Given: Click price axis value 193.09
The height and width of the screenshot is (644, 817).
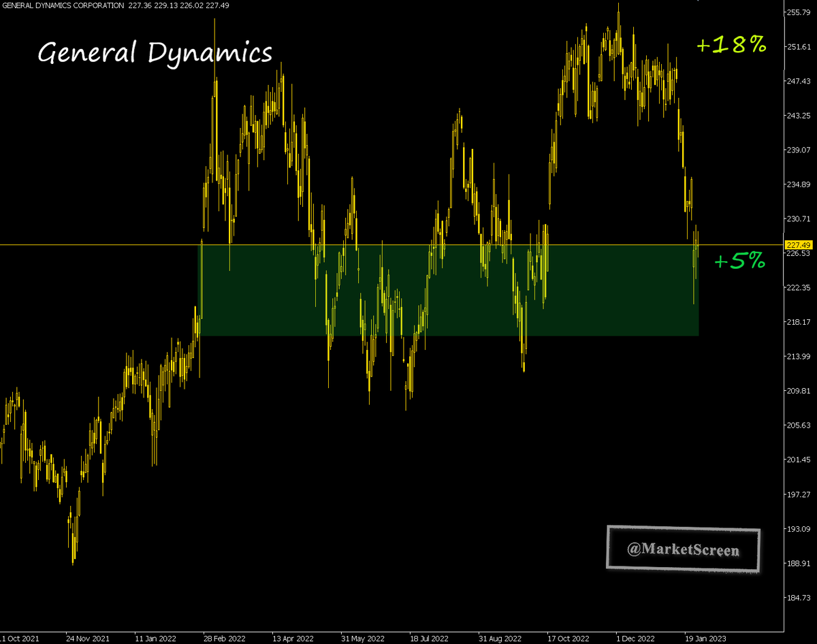Looking at the screenshot, I should click(799, 529).
